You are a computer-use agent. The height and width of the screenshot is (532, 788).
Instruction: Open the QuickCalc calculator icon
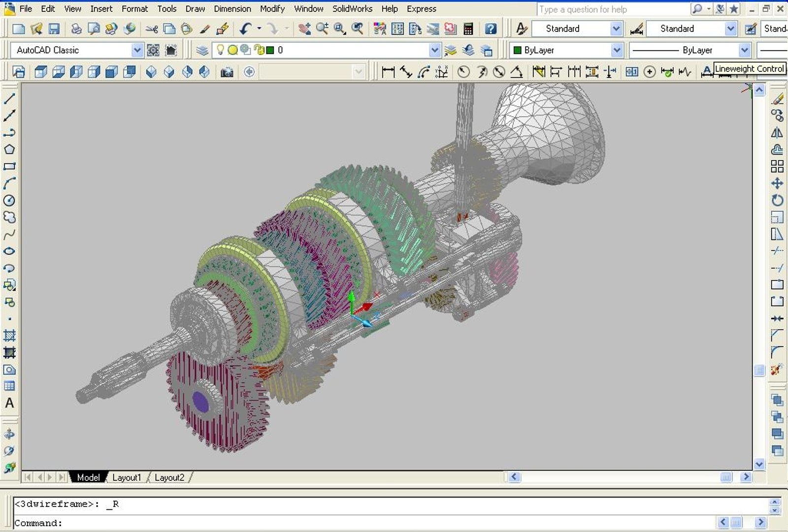[468, 29]
